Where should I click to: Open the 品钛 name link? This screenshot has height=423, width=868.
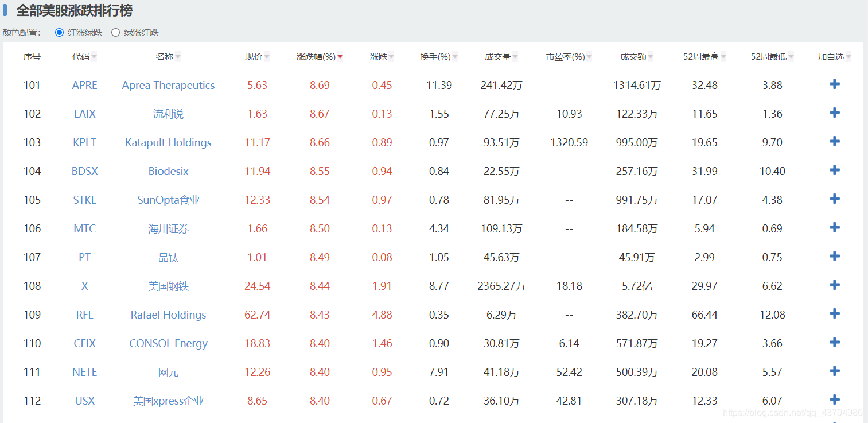169,257
